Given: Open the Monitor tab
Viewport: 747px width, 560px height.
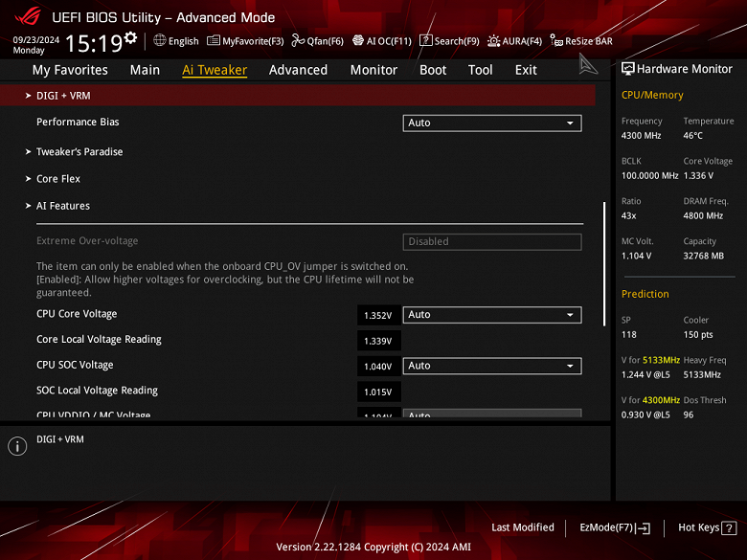Looking at the screenshot, I should 373,70.
